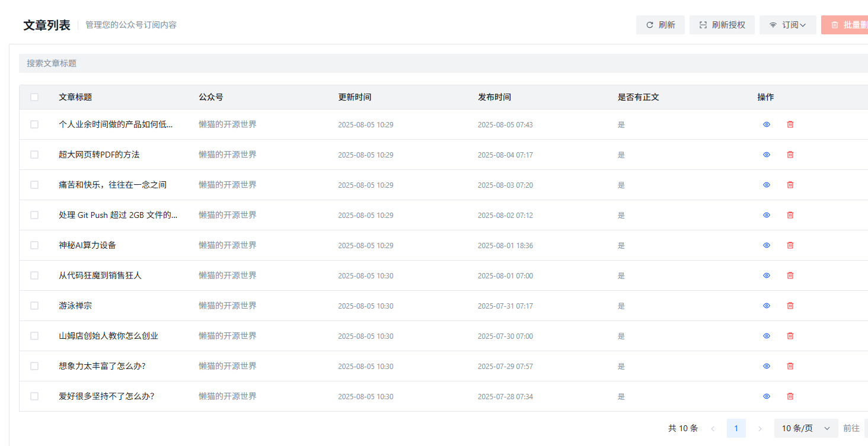View article 神秘AI算力设备
Image resolution: width=868 pixels, height=446 pixels.
point(767,245)
